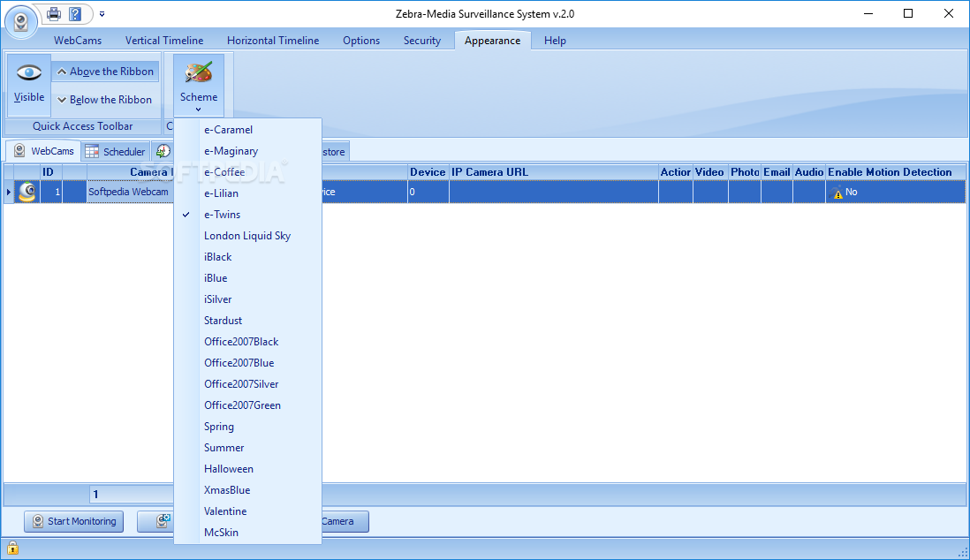Screen dimensions: 970x560
Task: Collapse the Scheme dropdown button
Action: [199, 85]
